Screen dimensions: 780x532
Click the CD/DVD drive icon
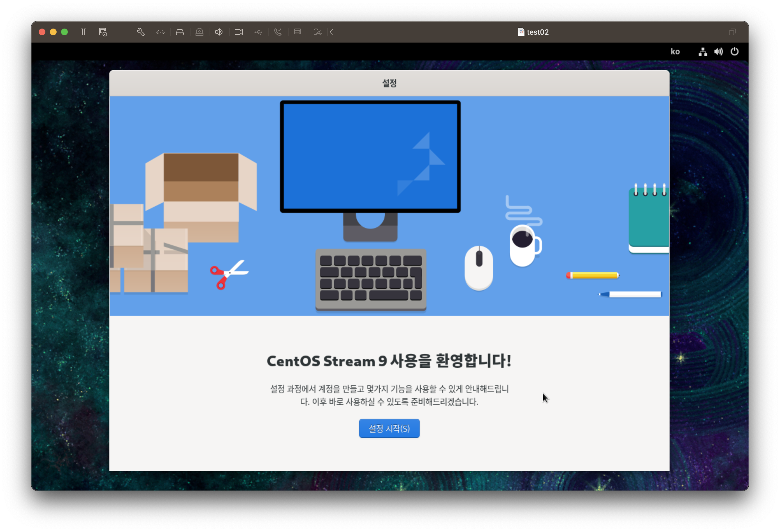199,32
